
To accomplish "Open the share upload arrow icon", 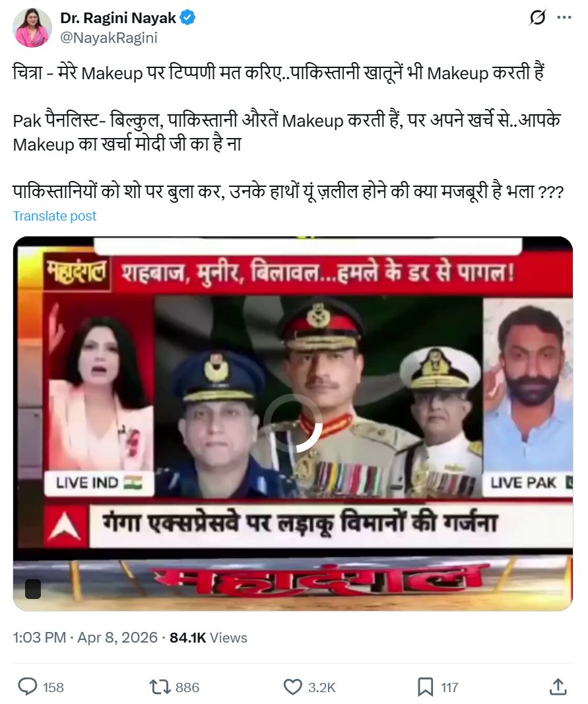I will click(x=558, y=686).
